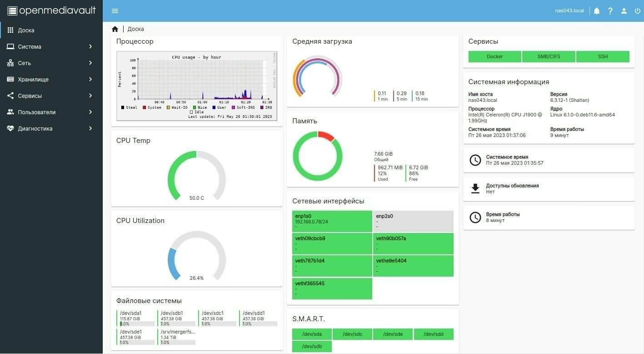
Task: Click the 50.0 C temperature gauge
Action: [196, 176]
